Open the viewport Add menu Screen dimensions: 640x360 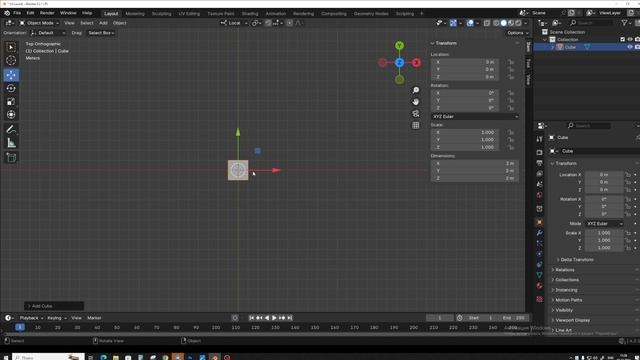[103, 23]
